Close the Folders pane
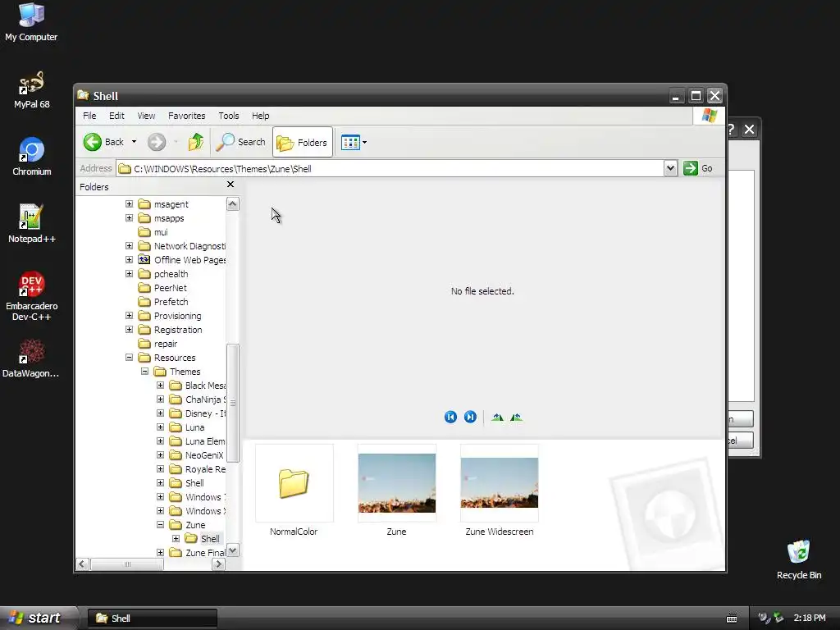Image resolution: width=840 pixels, height=630 pixels. point(231,185)
